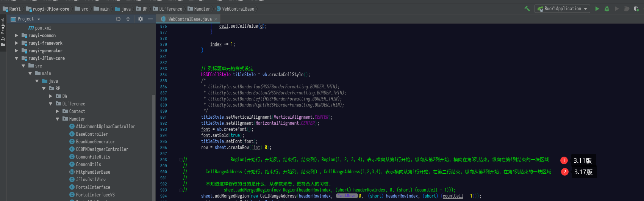
Task: Hide the Project panel with the minus icon
Action: pyautogui.click(x=150, y=19)
